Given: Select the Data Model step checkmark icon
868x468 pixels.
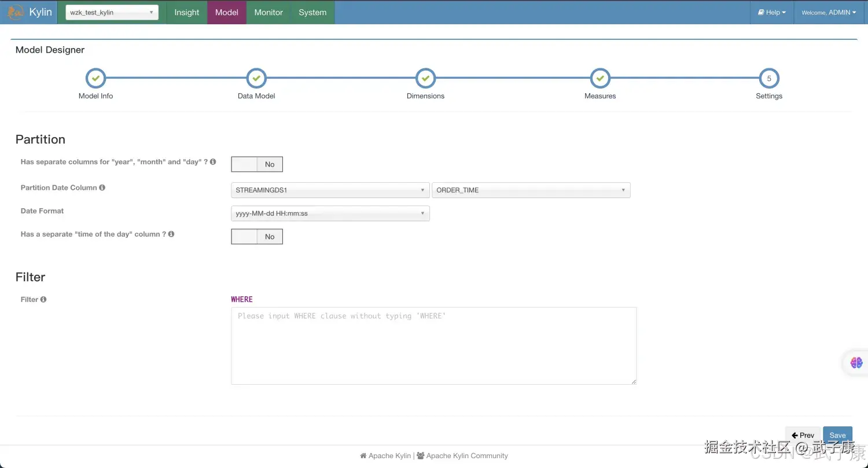Looking at the screenshot, I should click(x=256, y=78).
